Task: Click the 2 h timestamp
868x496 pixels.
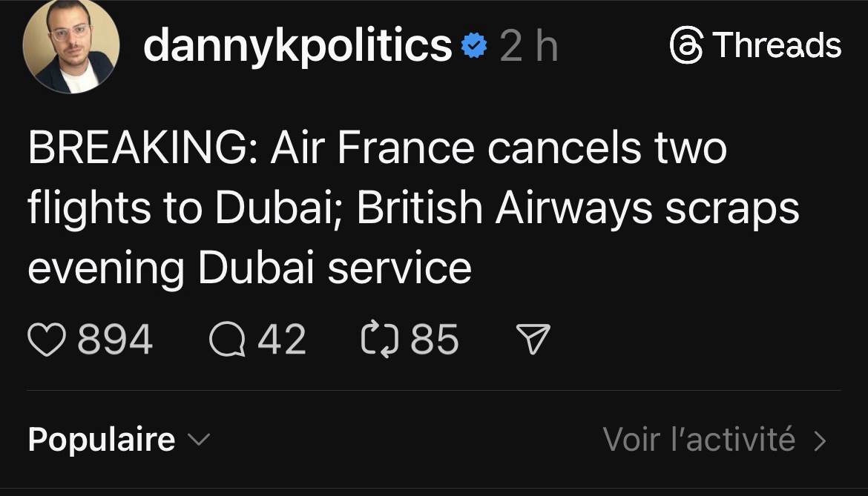Action: pos(528,47)
